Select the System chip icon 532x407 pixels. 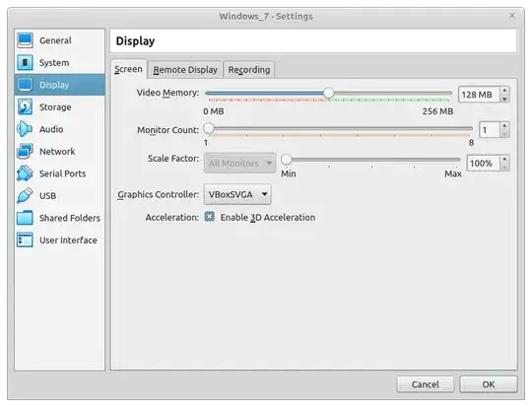[x=25, y=62]
